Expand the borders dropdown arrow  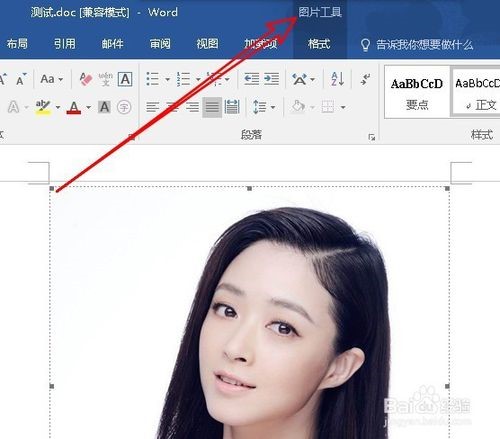[x=343, y=107]
